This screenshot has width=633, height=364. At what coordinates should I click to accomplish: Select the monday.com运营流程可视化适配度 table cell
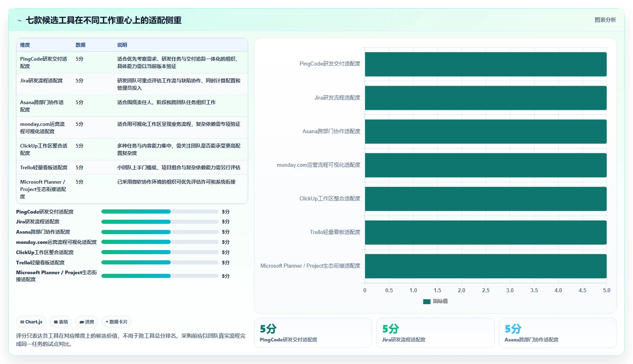pyautogui.click(x=44, y=127)
